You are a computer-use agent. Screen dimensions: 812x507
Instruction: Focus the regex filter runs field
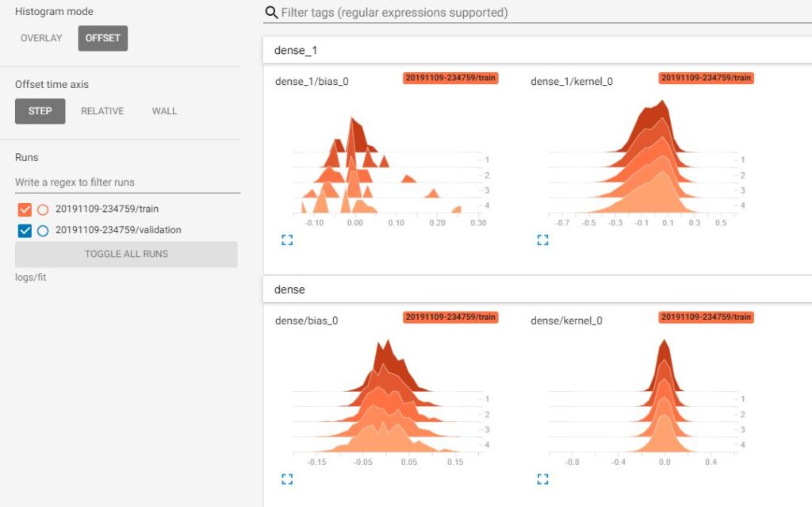pos(128,182)
